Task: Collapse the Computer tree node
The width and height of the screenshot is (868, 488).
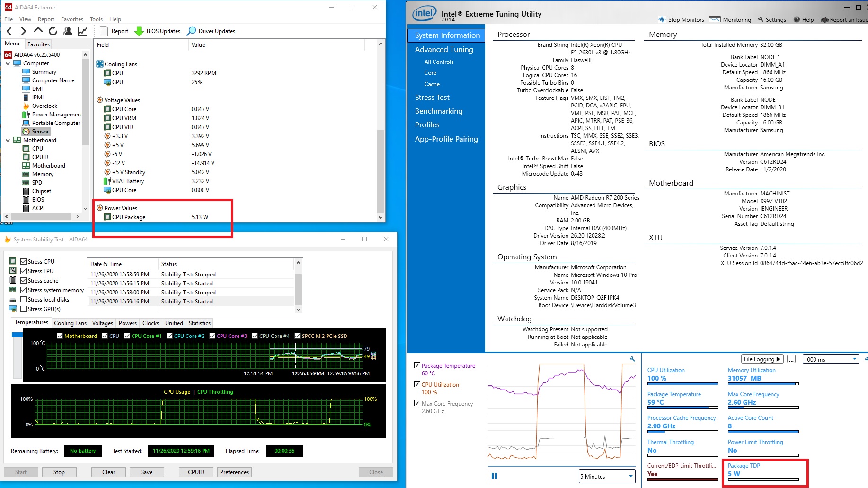Action: click(8, 63)
